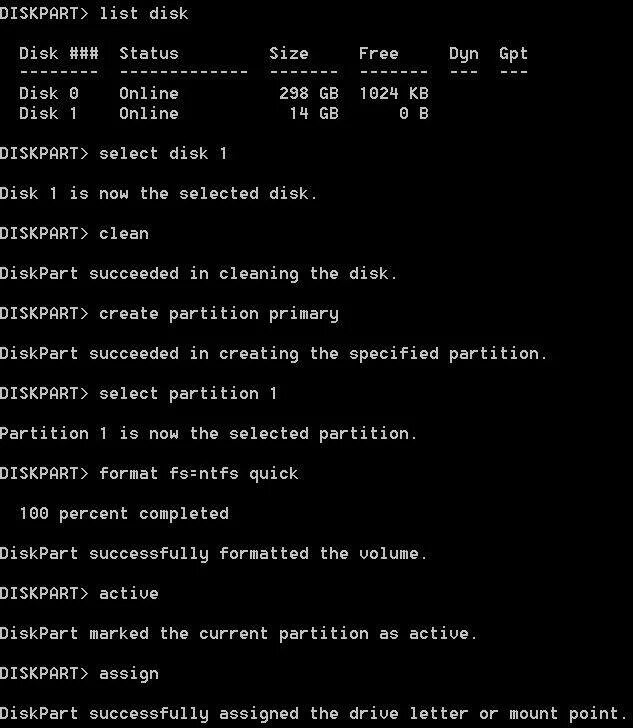Click the 'format fs=ntfs quick' command
This screenshot has width=633, height=728.
(x=199, y=474)
